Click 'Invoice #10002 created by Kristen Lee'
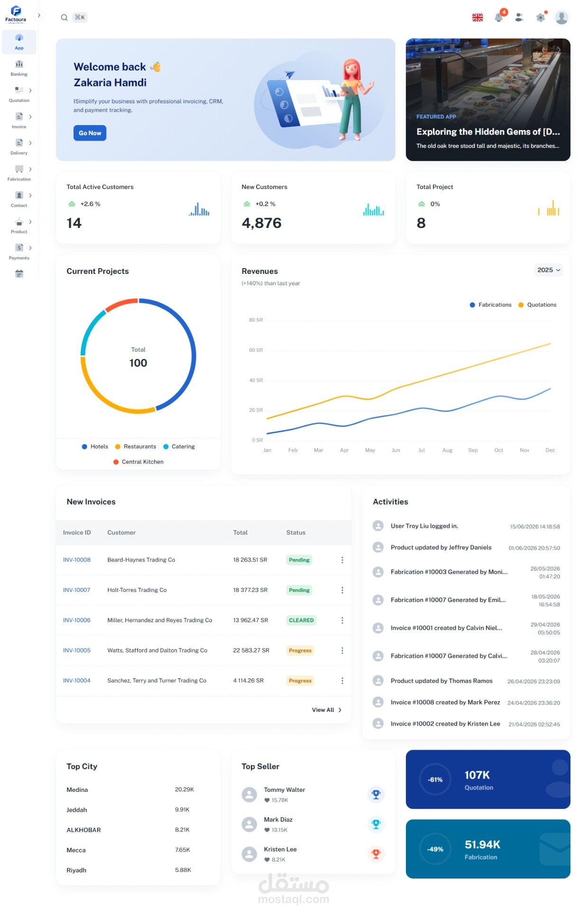 [x=445, y=724]
